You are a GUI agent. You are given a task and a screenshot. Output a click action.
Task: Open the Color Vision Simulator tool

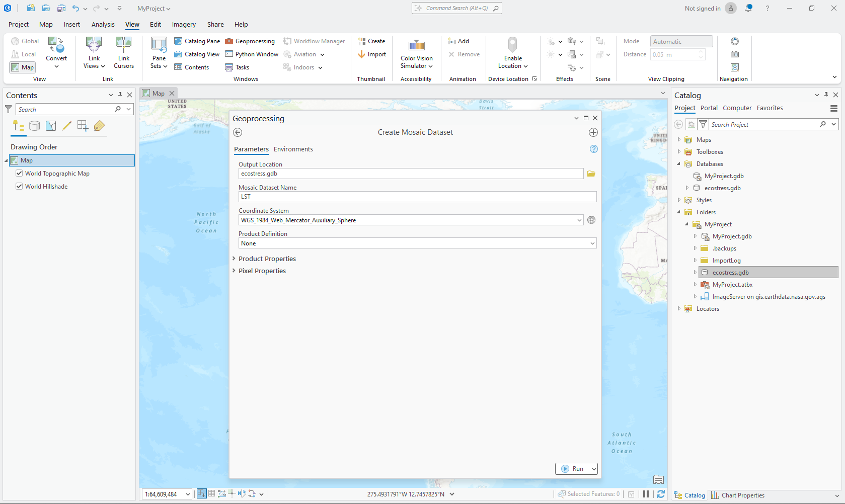coord(416,45)
